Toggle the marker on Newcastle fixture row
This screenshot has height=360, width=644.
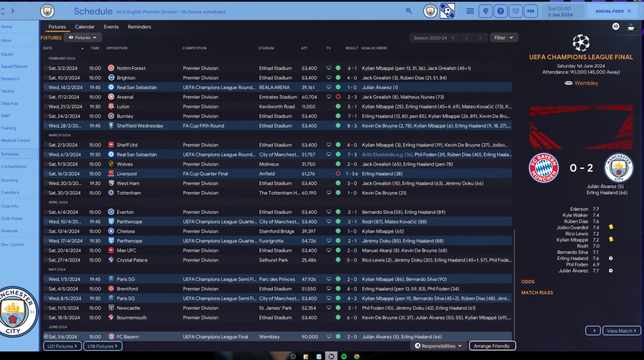tap(46, 308)
